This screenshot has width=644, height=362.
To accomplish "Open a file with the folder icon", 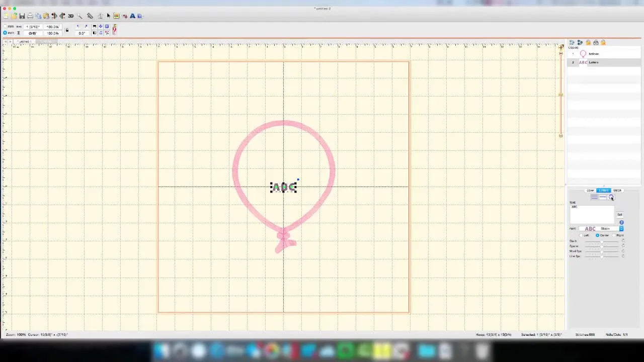I will click(x=14, y=16).
